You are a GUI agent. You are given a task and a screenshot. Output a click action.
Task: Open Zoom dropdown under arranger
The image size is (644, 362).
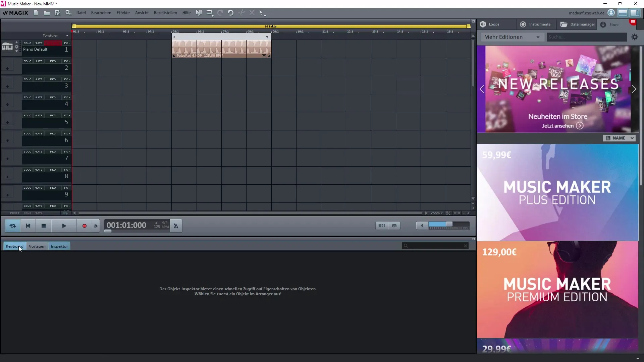point(437,213)
